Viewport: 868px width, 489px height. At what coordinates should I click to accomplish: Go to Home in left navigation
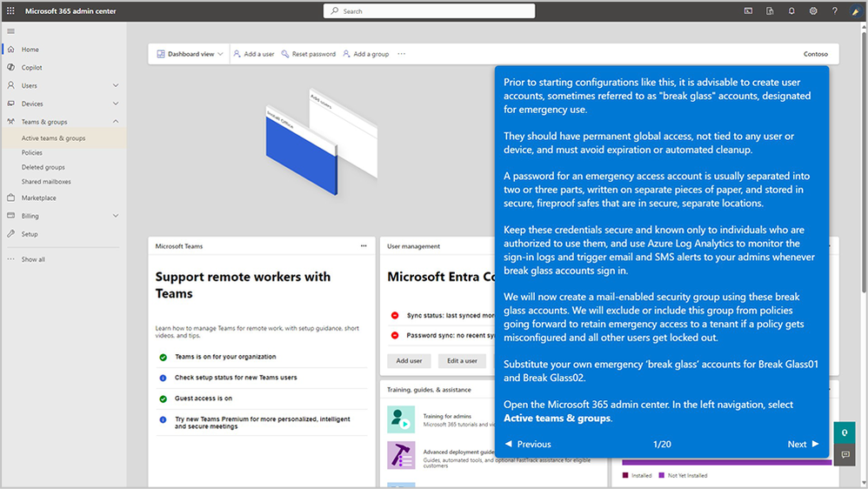coord(30,50)
